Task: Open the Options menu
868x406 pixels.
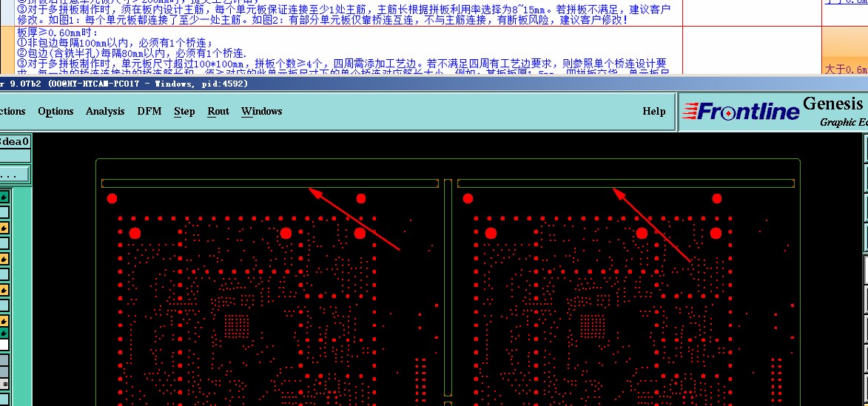Action: [x=55, y=111]
